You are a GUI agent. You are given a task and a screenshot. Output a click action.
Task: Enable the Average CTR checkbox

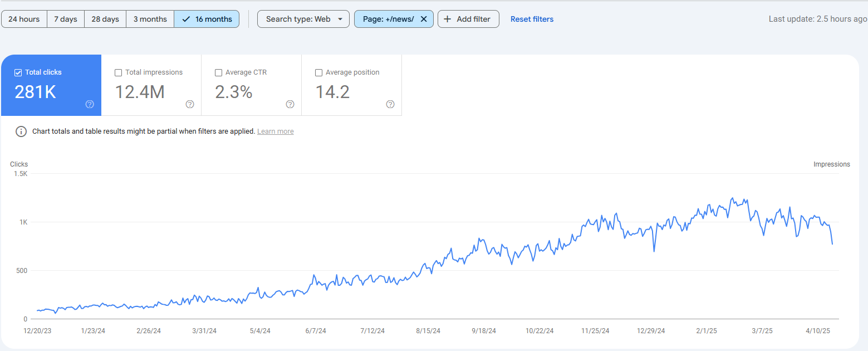point(218,72)
